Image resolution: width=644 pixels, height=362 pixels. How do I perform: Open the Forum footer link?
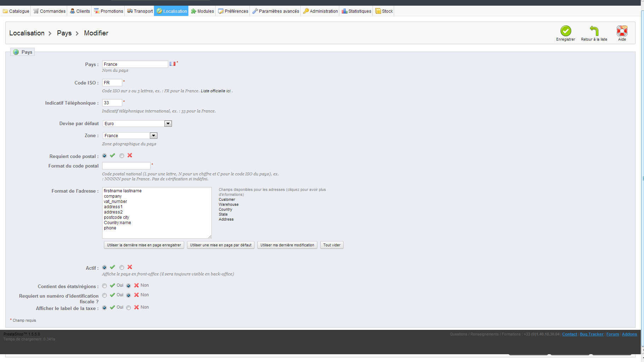coord(613,334)
